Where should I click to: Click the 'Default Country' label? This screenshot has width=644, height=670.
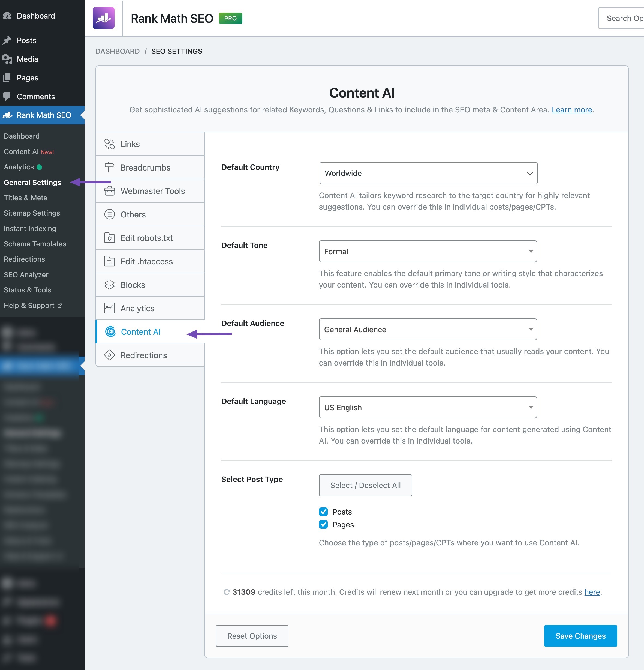(x=250, y=167)
